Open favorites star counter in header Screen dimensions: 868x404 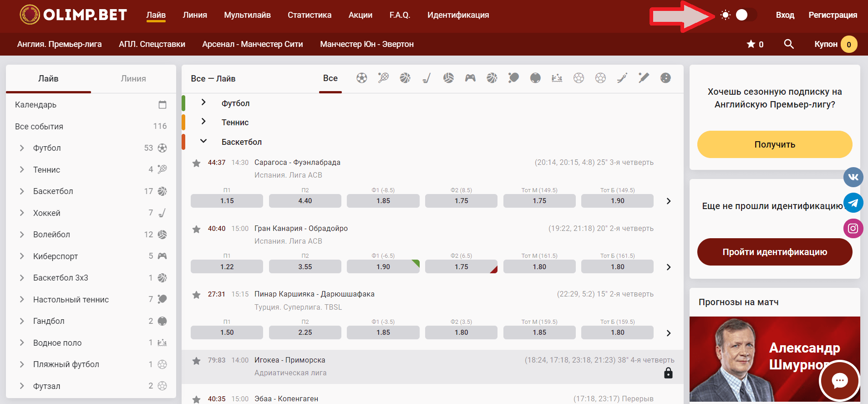coord(755,44)
